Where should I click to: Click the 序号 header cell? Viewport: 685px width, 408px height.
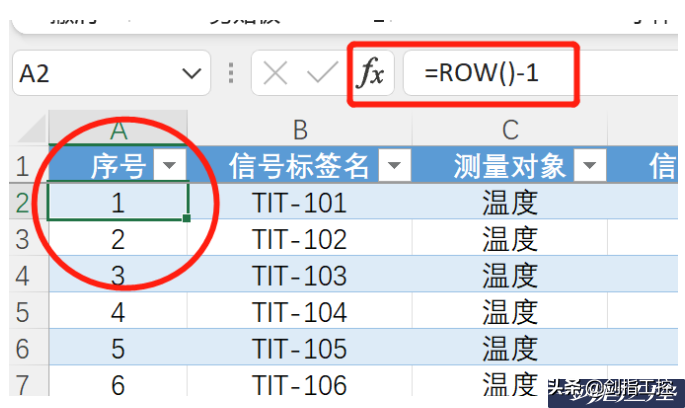coord(118,165)
